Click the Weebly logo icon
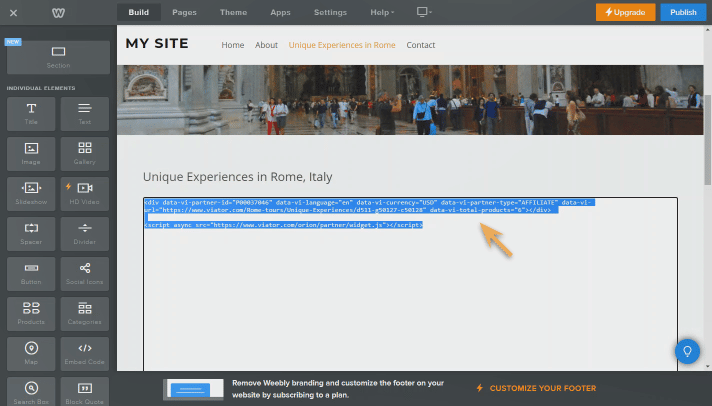The height and width of the screenshot is (406, 712). [58, 13]
